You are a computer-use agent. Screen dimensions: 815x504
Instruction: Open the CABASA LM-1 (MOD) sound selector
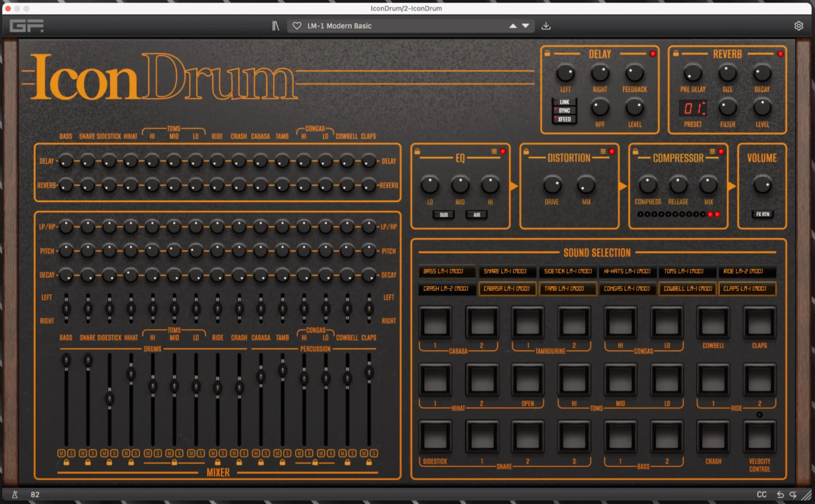(507, 288)
